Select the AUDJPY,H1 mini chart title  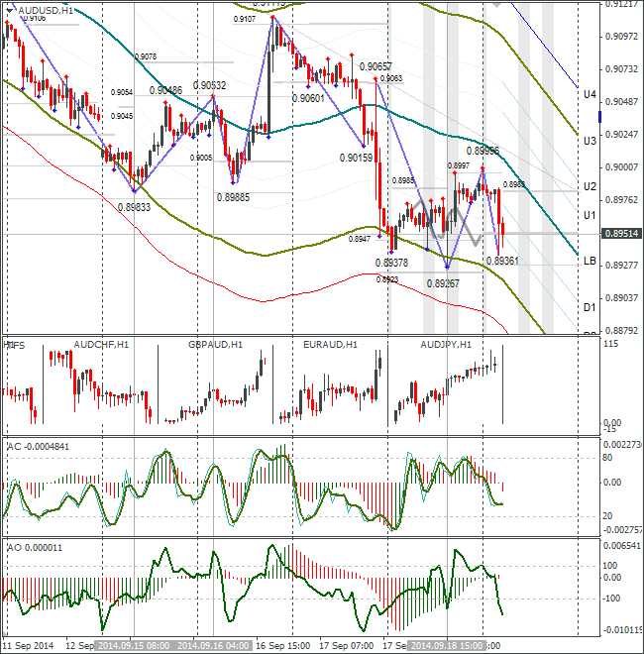(x=446, y=345)
